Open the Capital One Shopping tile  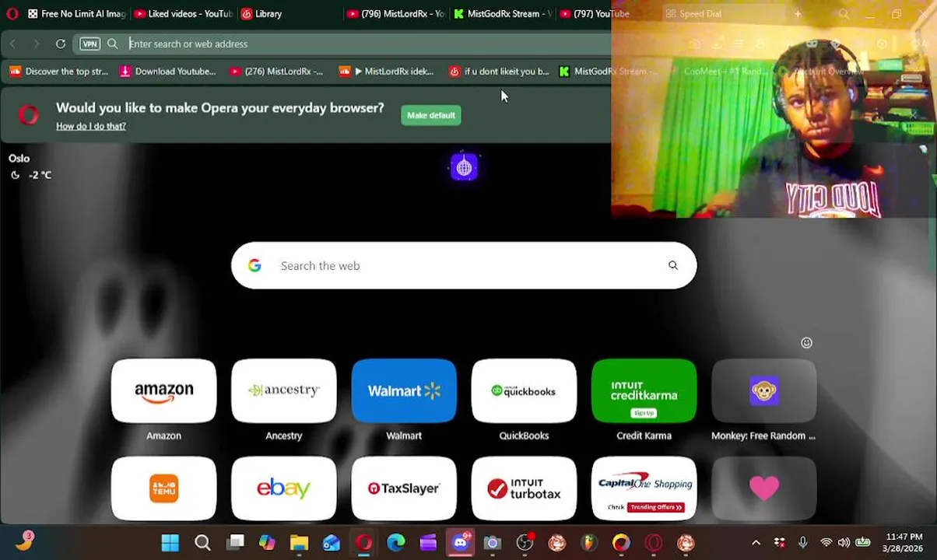[644, 488]
